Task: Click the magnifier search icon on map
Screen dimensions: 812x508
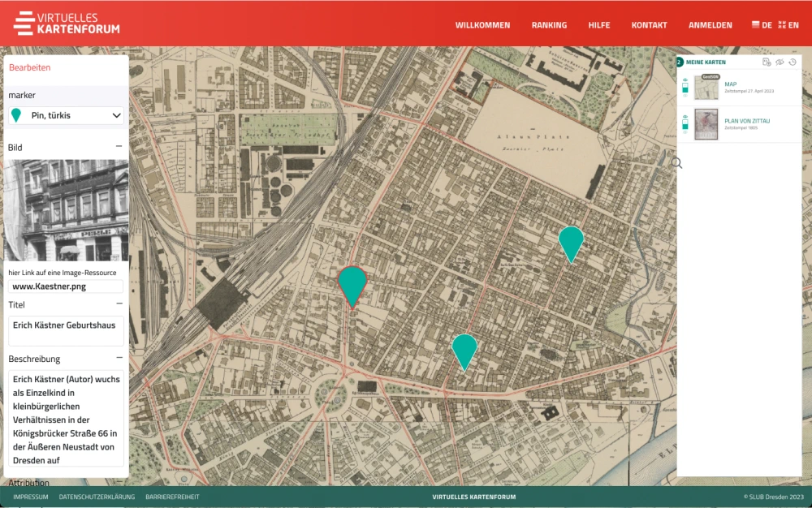Action: [x=677, y=163]
